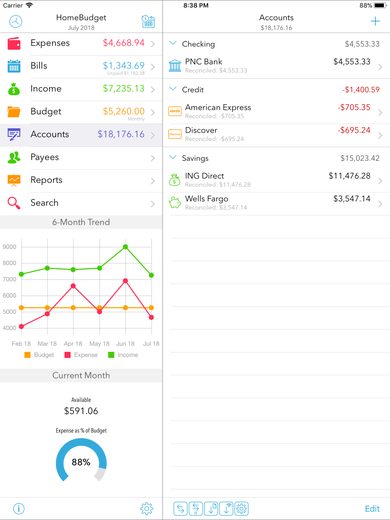The height and width of the screenshot is (520, 390).
Task: Tap the Edit button
Action: pos(372,509)
